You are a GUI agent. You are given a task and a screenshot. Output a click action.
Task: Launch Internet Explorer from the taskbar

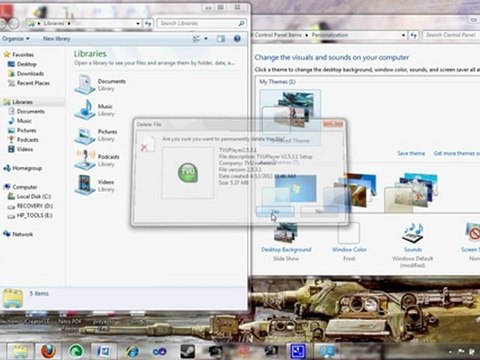click(132, 351)
